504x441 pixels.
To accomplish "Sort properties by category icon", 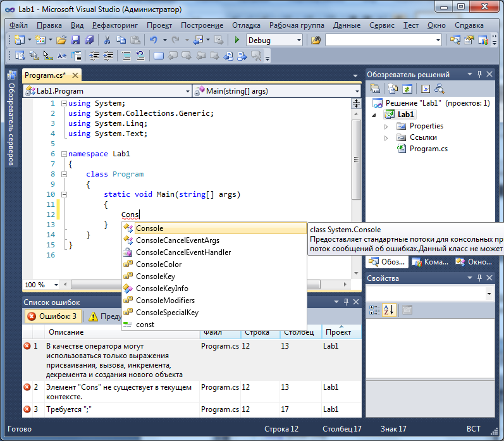I will (x=374, y=310).
